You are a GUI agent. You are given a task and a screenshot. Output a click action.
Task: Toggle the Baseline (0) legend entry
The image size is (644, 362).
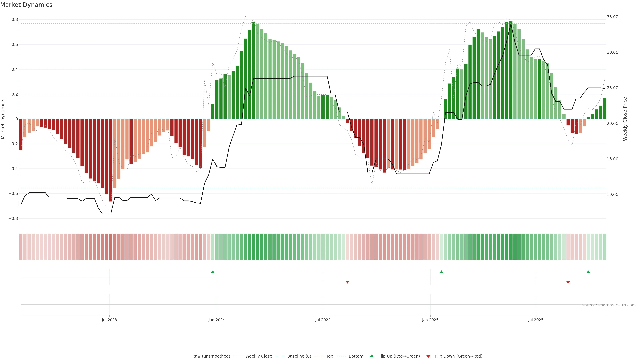click(x=299, y=356)
